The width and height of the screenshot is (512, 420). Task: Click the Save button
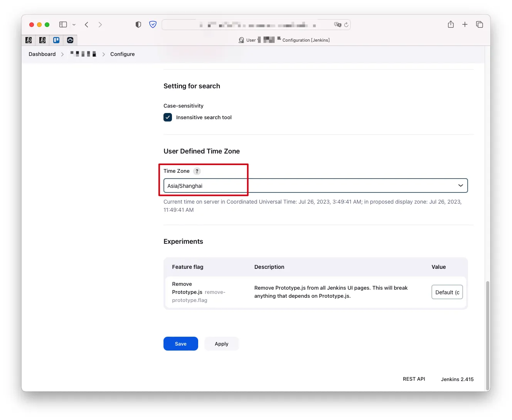click(x=181, y=344)
